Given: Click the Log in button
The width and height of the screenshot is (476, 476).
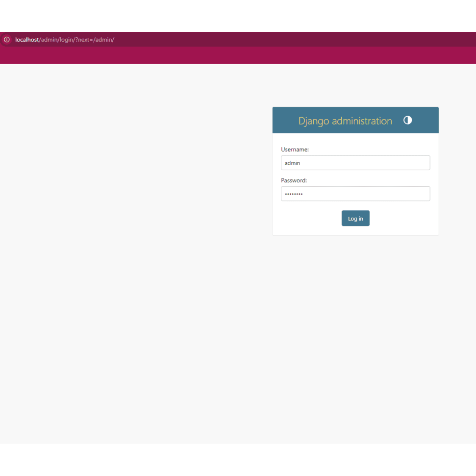Looking at the screenshot, I should (x=355, y=218).
